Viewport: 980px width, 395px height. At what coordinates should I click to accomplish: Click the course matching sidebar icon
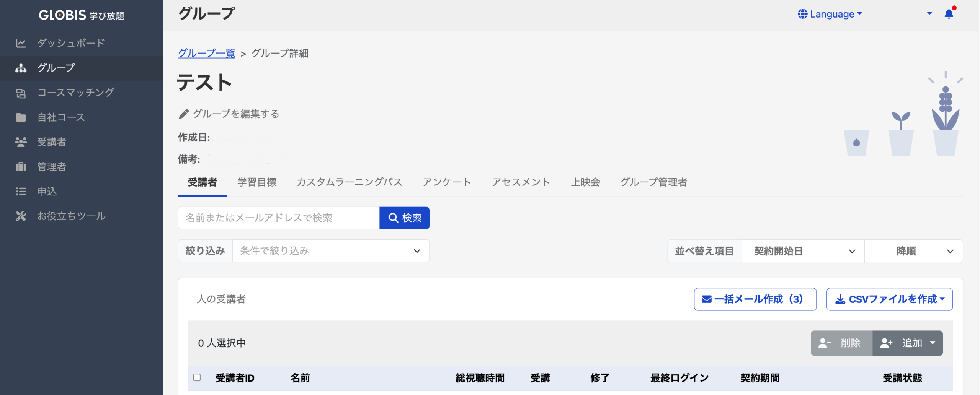tap(21, 93)
